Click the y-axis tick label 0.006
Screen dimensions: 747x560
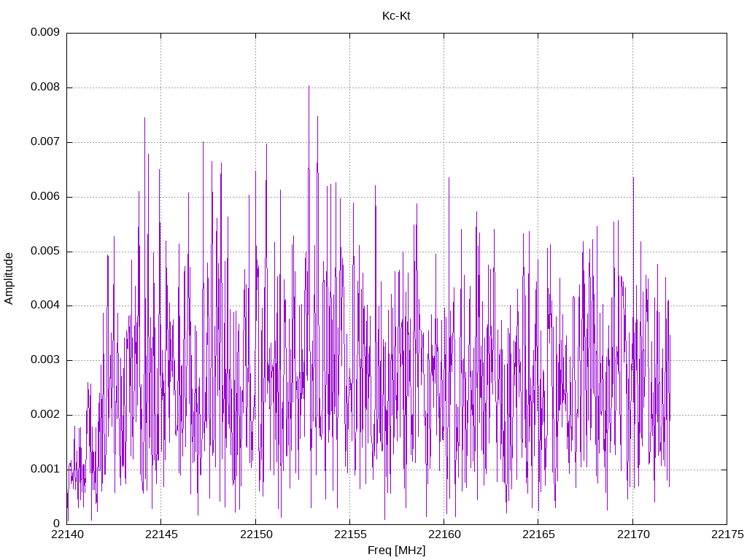coord(45,197)
